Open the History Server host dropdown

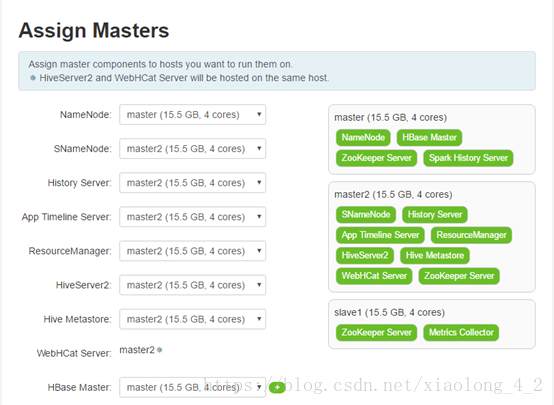tap(193, 183)
